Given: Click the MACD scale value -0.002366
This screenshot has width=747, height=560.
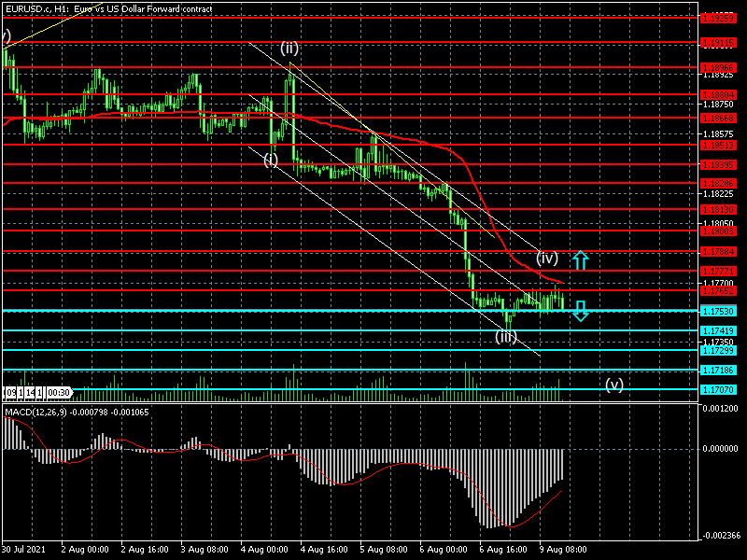Looking at the screenshot, I should [720, 535].
